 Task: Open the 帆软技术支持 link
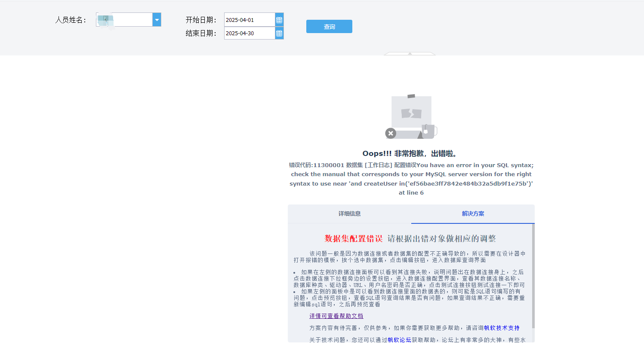pos(502,328)
